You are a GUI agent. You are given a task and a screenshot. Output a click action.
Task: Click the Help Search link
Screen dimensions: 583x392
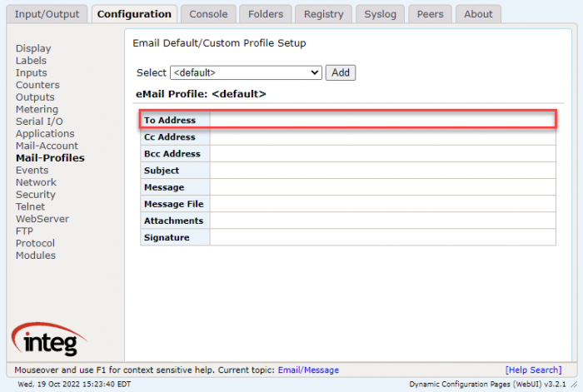pos(533,370)
